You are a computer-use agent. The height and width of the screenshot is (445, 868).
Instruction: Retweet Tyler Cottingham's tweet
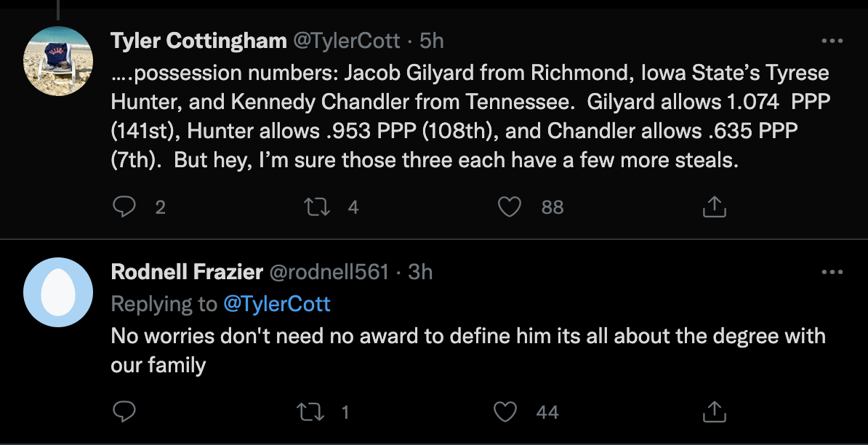[x=316, y=207]
